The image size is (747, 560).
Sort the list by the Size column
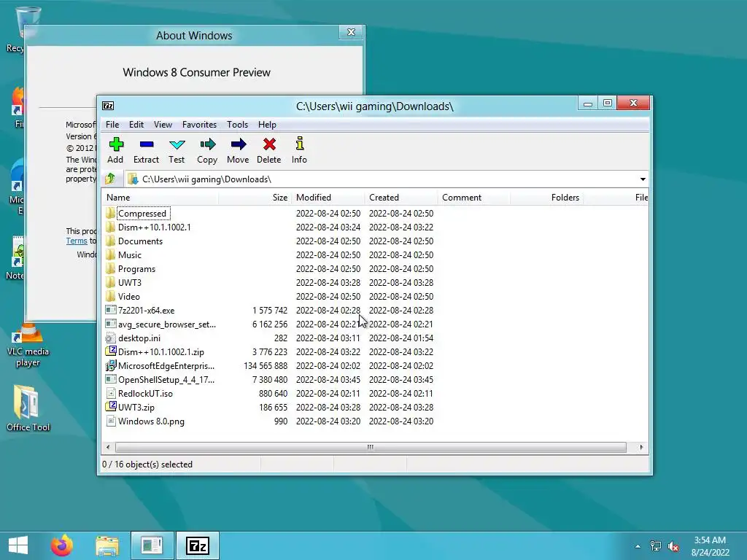click(255, 197)
